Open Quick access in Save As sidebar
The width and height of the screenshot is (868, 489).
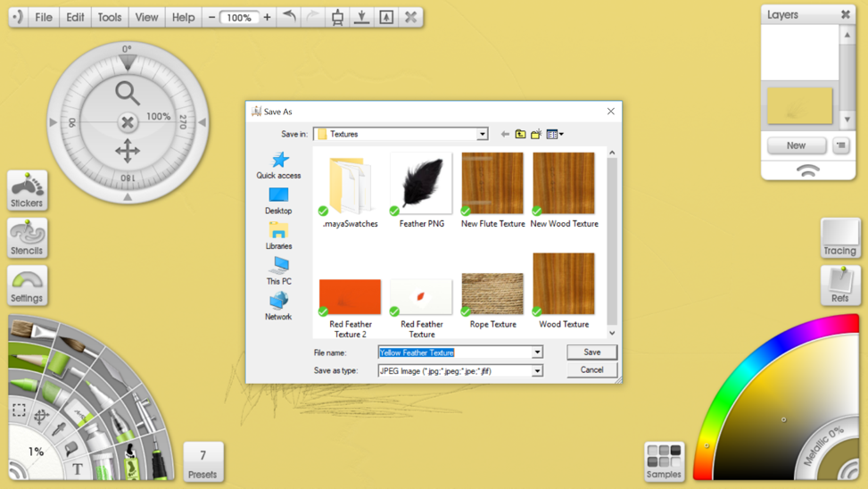pos(278,165)
